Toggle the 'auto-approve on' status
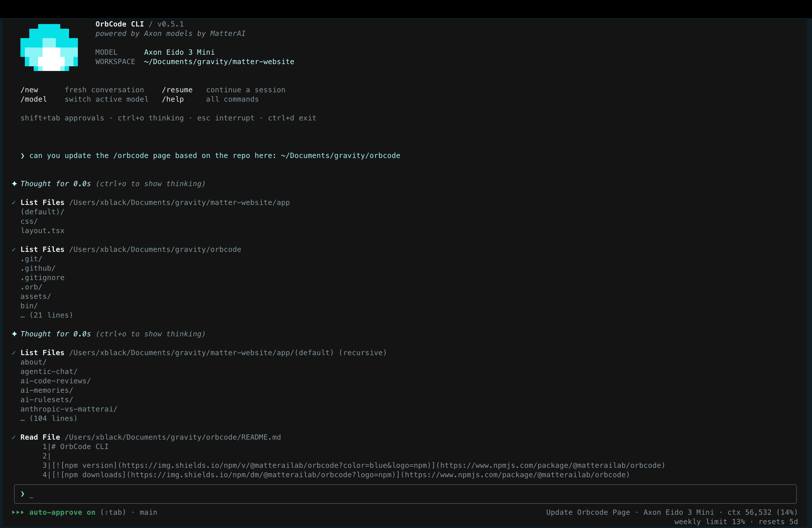812x528 pixels. (x=62, y=512)
